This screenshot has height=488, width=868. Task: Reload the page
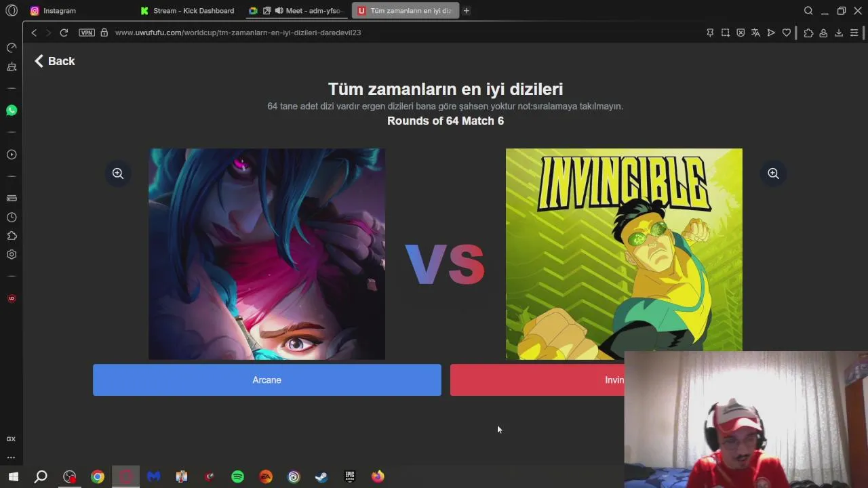tap(64, 33)
